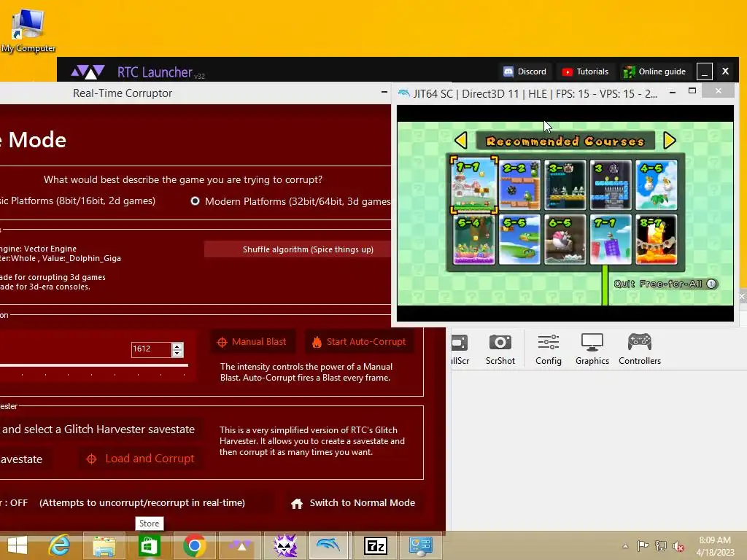Increase intensity with the up stepper arrow
The image size is (747, 560).
177,346
